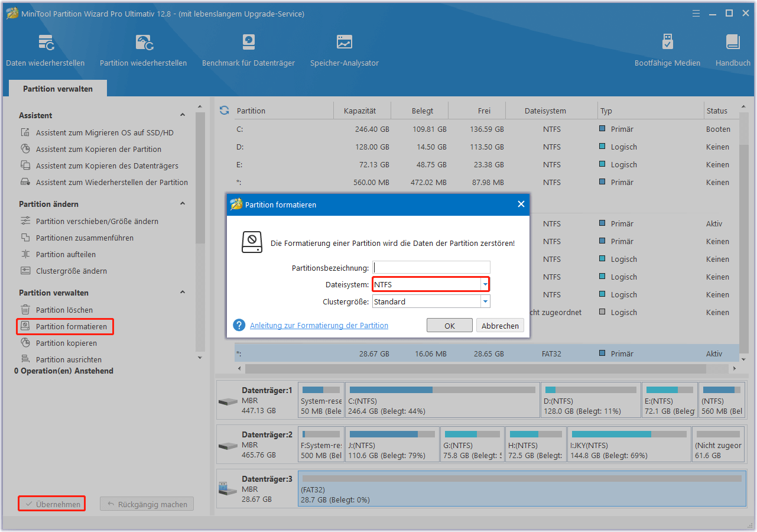Select the C: row in partition table
757x532 pixels.
point(487,129)
